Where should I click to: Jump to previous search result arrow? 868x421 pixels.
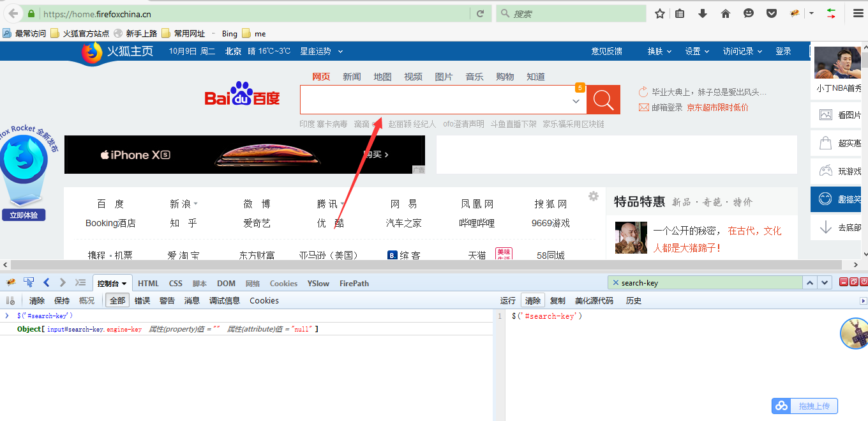[x=809, y=282]
